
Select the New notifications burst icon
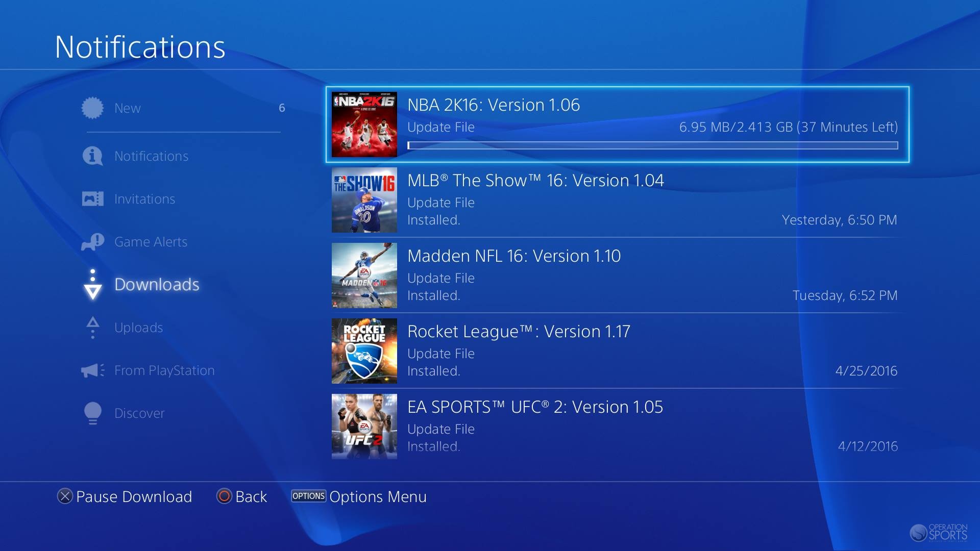pyautogui.click(x=92, y=108)
